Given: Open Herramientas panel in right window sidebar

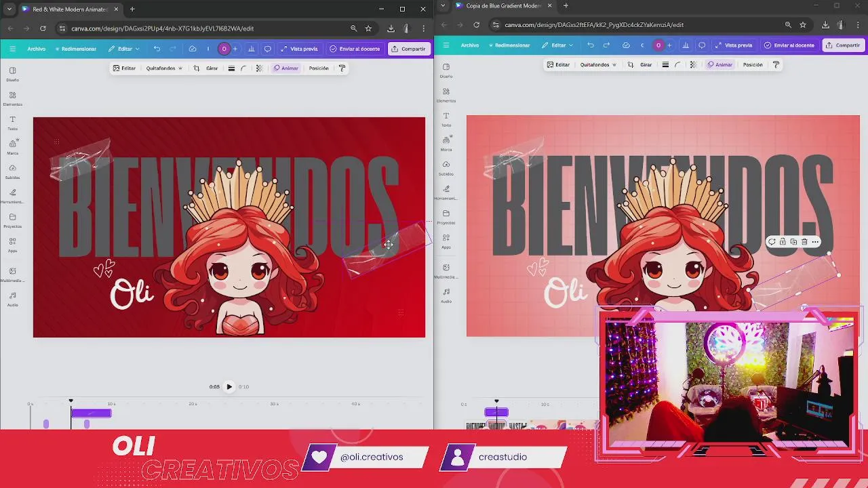Looking at the screenshot, I should pyautogui.click(x=446, y=192).
